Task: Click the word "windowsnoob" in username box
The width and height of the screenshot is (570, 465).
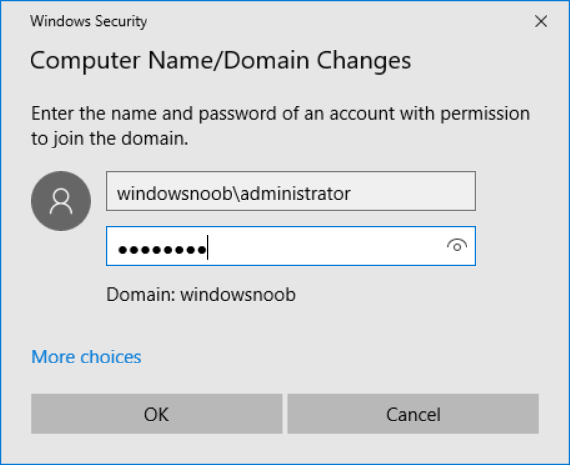Action: pos(174,193)
